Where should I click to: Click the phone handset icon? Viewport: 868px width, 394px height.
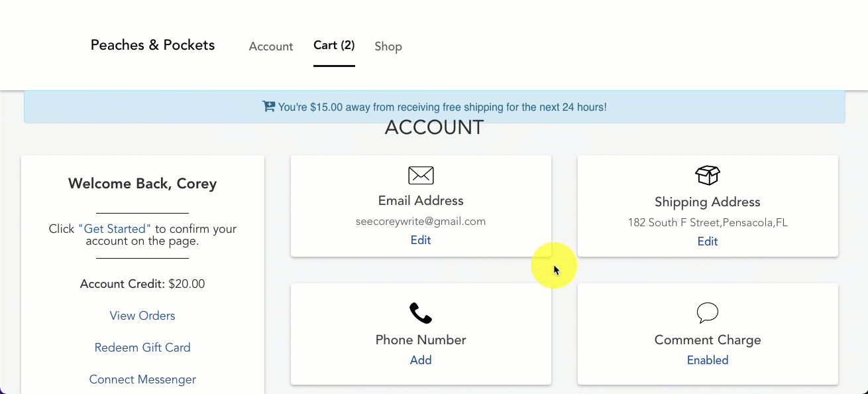pyautogui.click(x=421, y=312)
